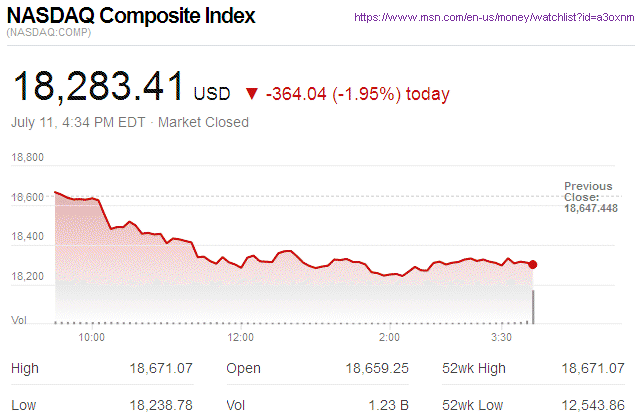Click the 10:00 time axis label
Image resolution: width=640 pixels, height=420 pixels.
click(92, 338)
